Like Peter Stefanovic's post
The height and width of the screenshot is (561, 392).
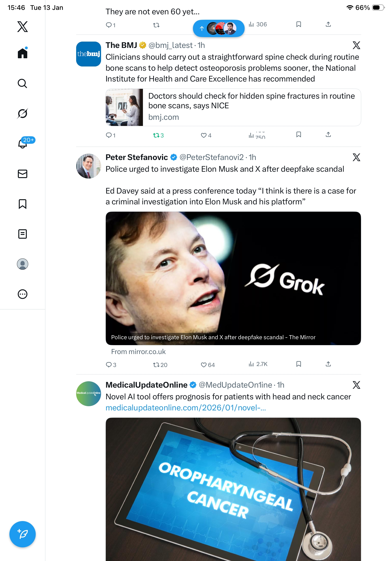click(x=203, y=365)
